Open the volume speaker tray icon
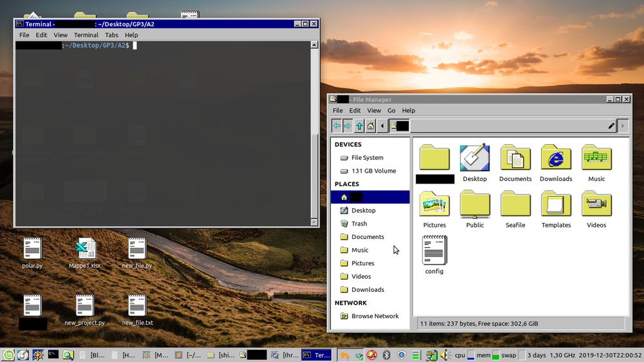The width and height of the screenshot is (644, 362). coord(445,355)
